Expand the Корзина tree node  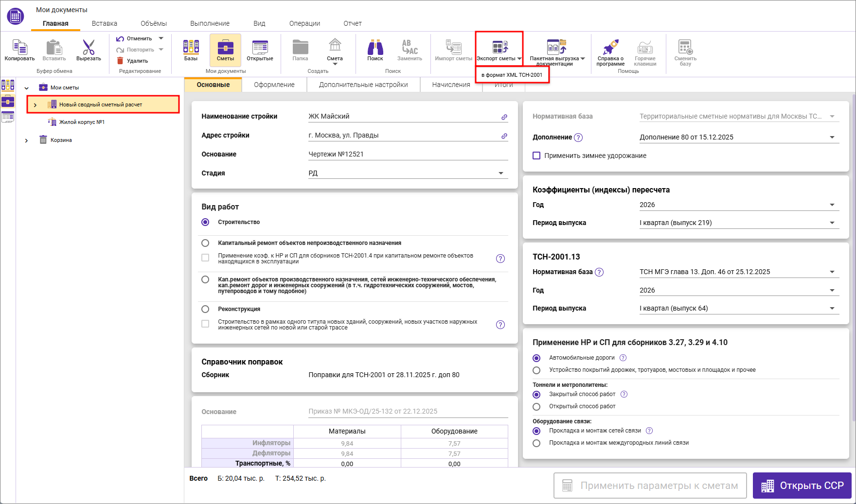pos(26,140)
